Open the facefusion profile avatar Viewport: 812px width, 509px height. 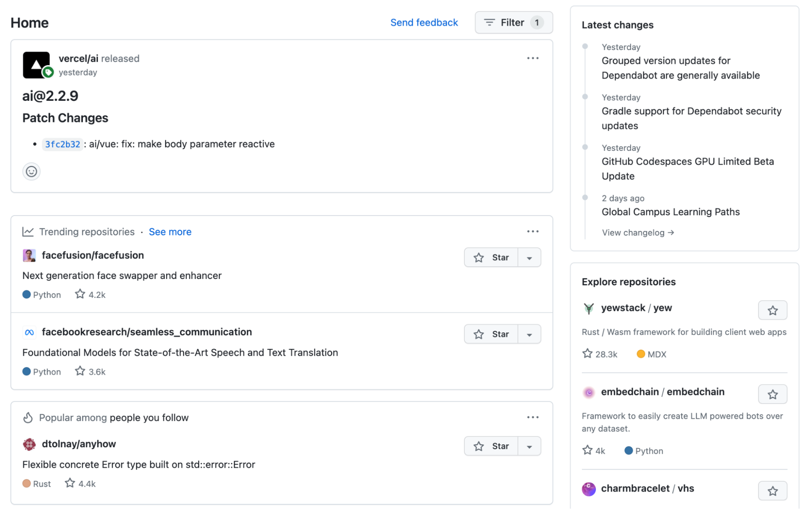28,255
